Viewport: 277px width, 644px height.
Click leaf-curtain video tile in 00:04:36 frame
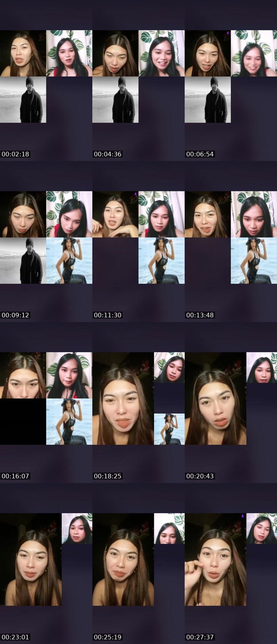tap(162, 53)
